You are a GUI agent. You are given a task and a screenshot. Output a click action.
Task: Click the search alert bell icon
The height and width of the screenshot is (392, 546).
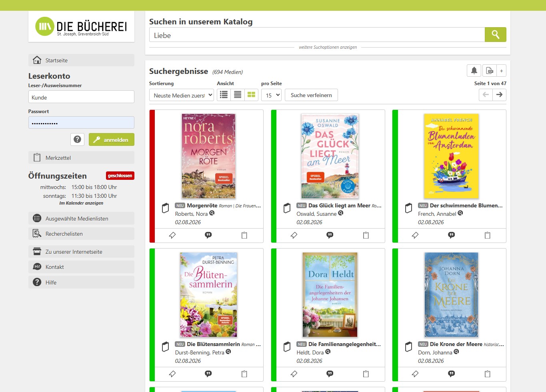[474, 71]
